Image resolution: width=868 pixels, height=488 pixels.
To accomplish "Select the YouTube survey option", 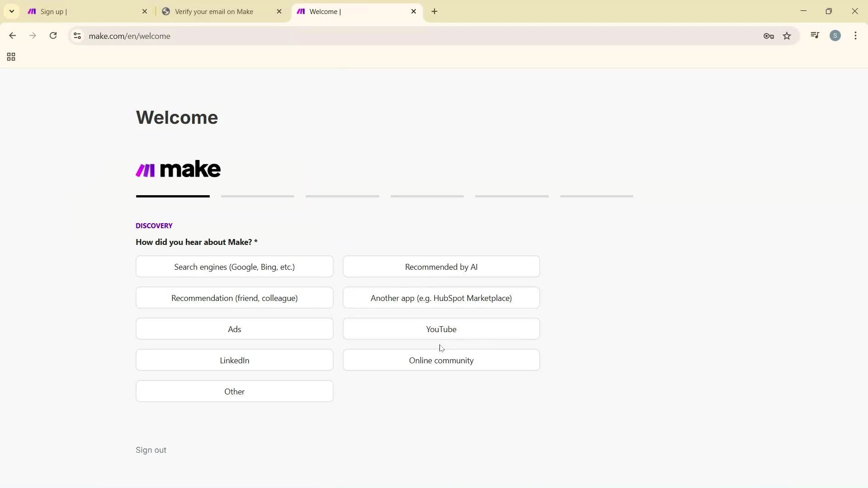I will click(x=441, y=328).
